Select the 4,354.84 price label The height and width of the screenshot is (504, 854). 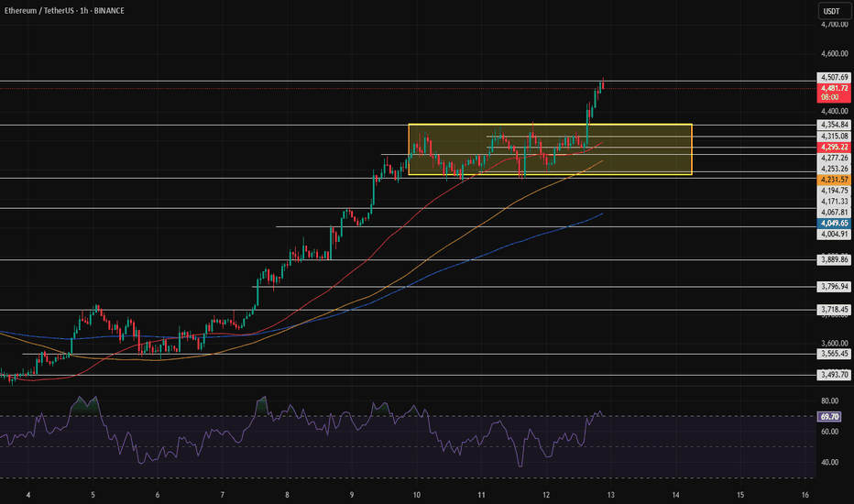834,125
